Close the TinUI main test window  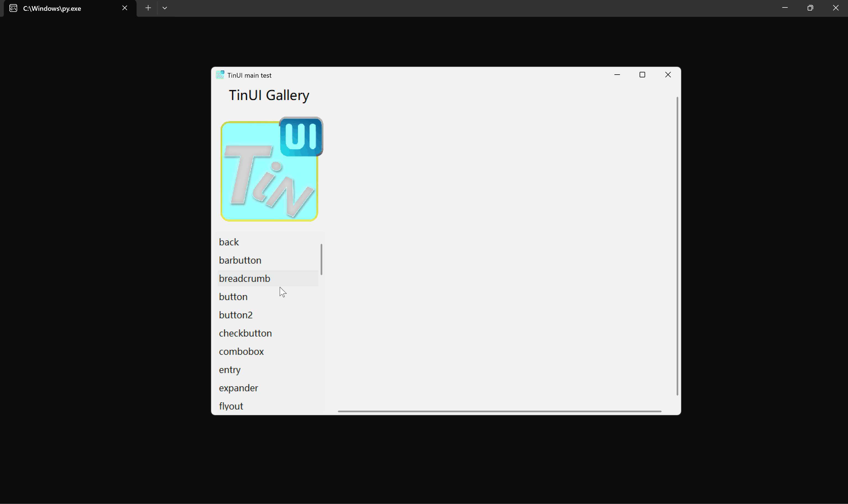[668, 75]
